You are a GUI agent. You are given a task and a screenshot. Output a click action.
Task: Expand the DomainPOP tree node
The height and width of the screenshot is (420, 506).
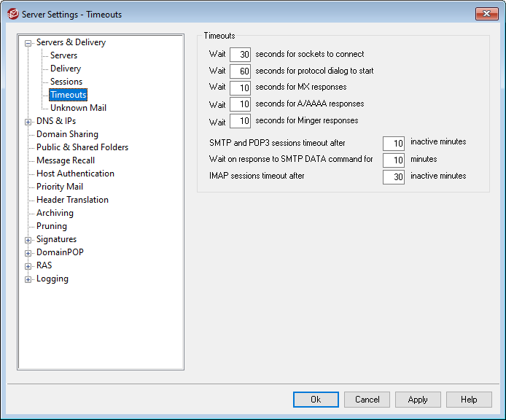pyautogui.click(x=28, y=253)
